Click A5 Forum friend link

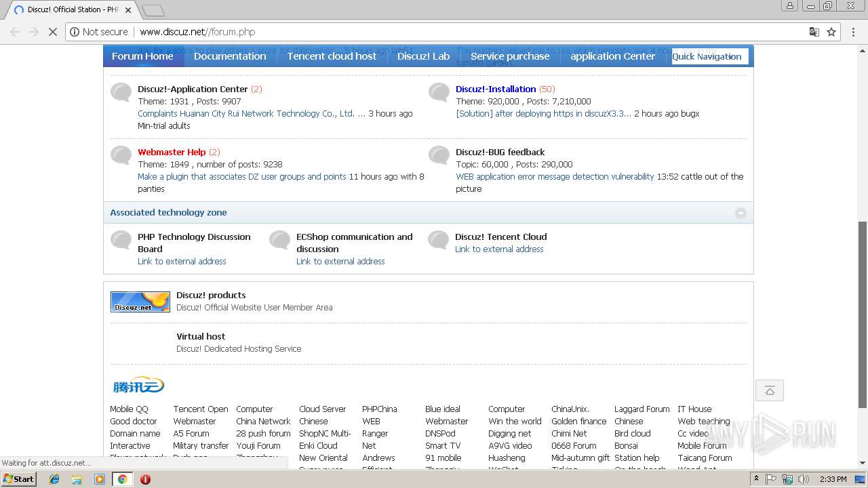click(x=191, y=433)
